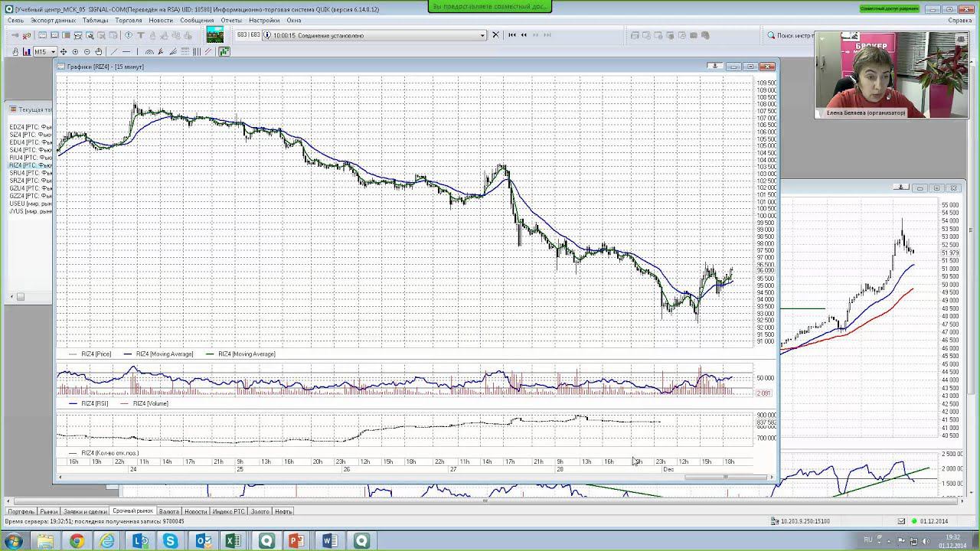Click the zoom out magnifier icon
Screen dimensions: 980x551
(87, 51)
